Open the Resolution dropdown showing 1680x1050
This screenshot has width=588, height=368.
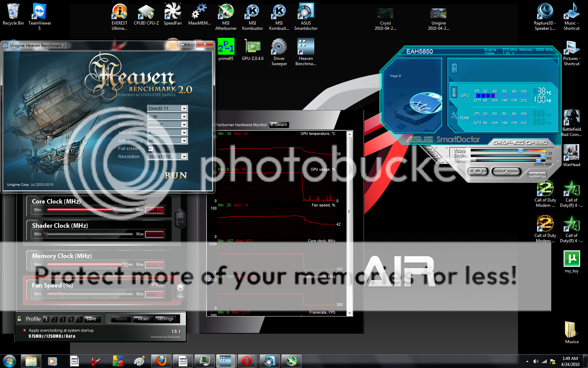click(167, 156)
